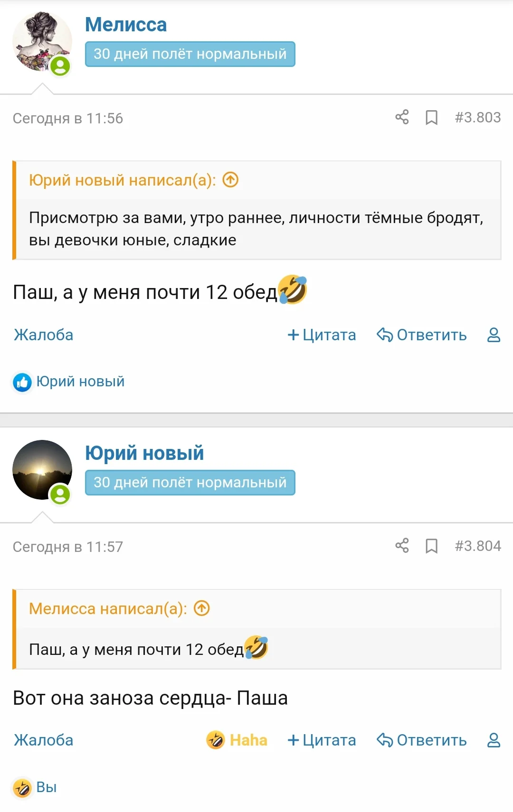The image size is (513, 812).
Task: Report Мелисса's post with Жалоба
Action: point(43,335)
